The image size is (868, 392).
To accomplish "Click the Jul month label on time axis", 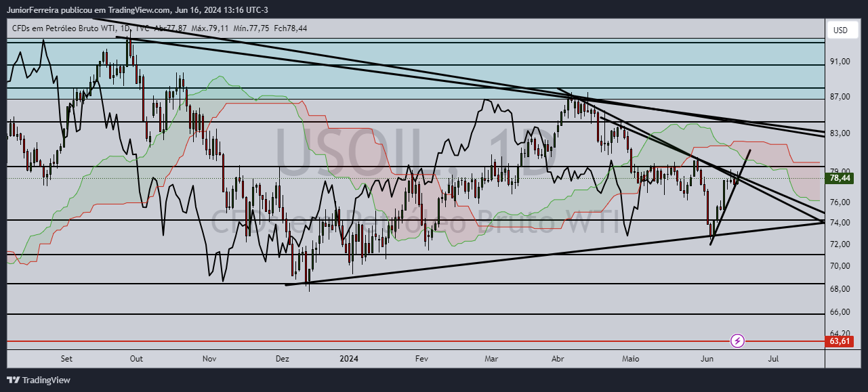I will pyautogui.click(x=773, y=359).
